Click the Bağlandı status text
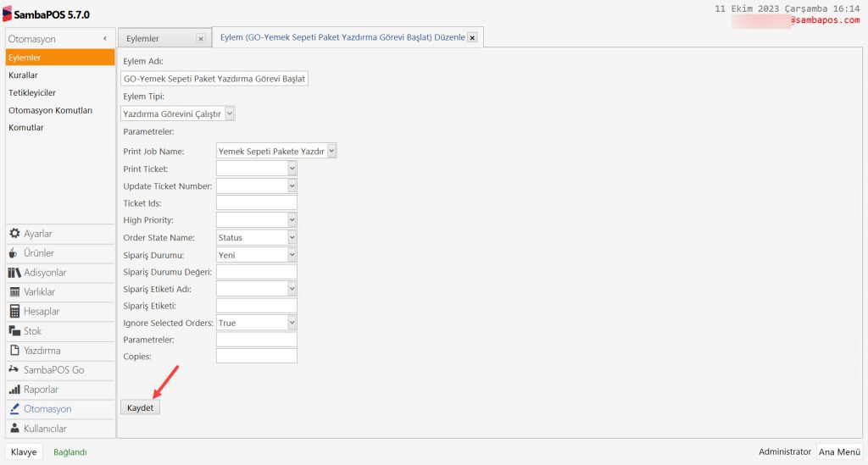868x465 pixels. tap(70, 451)
